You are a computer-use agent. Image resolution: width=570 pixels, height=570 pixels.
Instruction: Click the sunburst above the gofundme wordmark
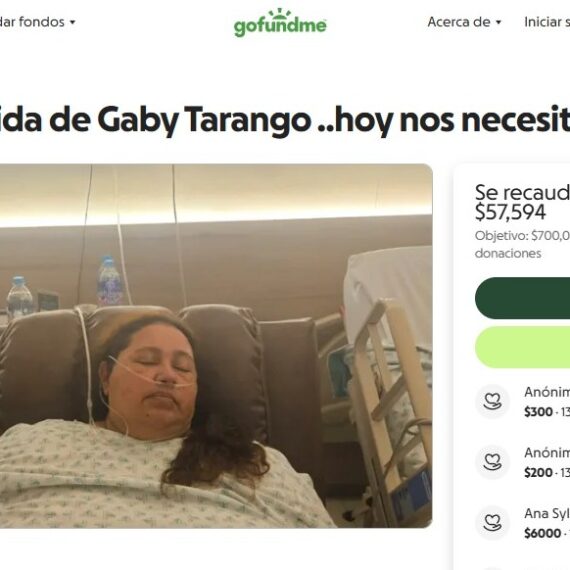pos(280,13)
